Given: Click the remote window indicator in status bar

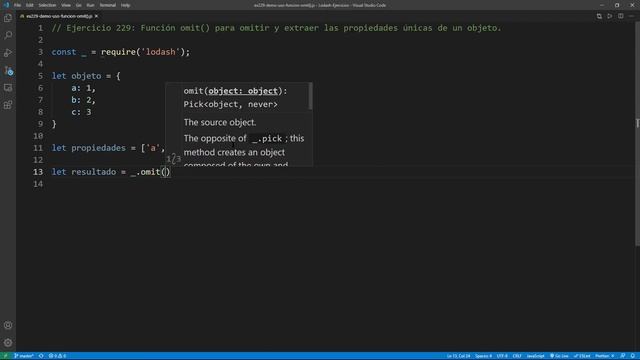Looking at the screenshot, I should 5,356.
